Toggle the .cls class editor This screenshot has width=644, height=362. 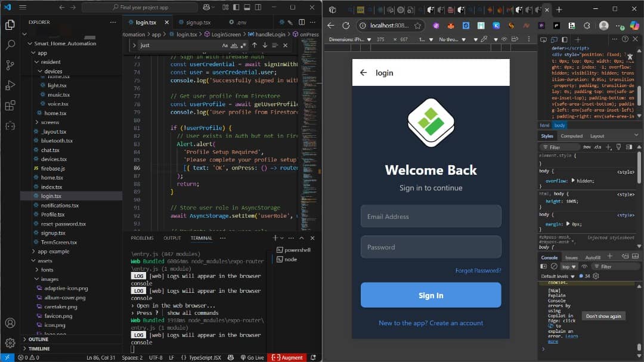pyautogui.click(x=597, y=147)
